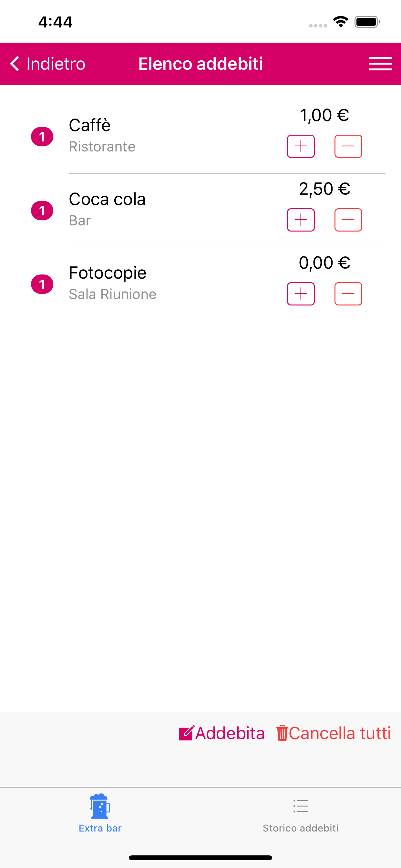The width and height of the screenshot is (401, 868).
Task: Tap the Fotocopie quantity badge
Action: tap(42, 284)
